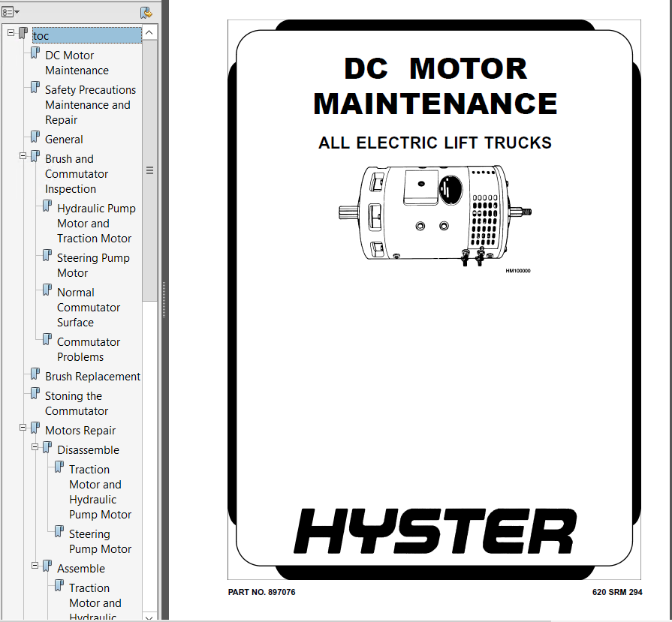
Task: Click bookmark icon beside Disassemble
Action: (x=47, y=448)
